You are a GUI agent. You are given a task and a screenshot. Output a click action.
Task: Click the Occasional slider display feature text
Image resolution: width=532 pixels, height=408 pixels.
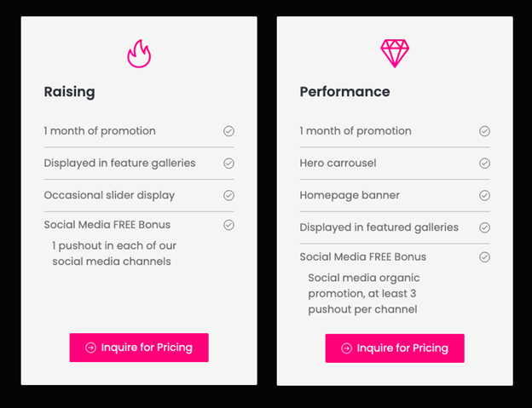pyautogui.click(x=109, y=196)
